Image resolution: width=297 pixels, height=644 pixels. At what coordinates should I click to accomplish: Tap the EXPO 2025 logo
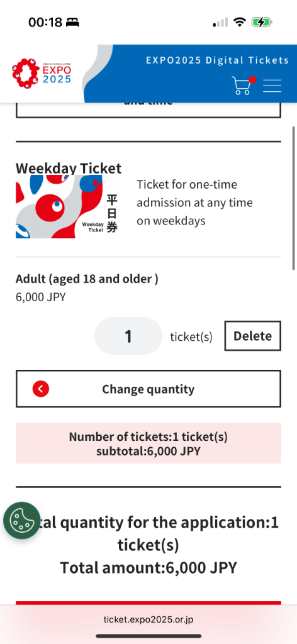pyautogui.click(x=41, y=73)
